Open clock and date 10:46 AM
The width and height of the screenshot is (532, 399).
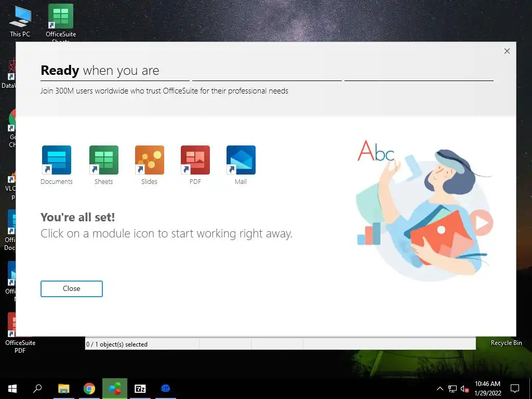(x=487, y=389)
